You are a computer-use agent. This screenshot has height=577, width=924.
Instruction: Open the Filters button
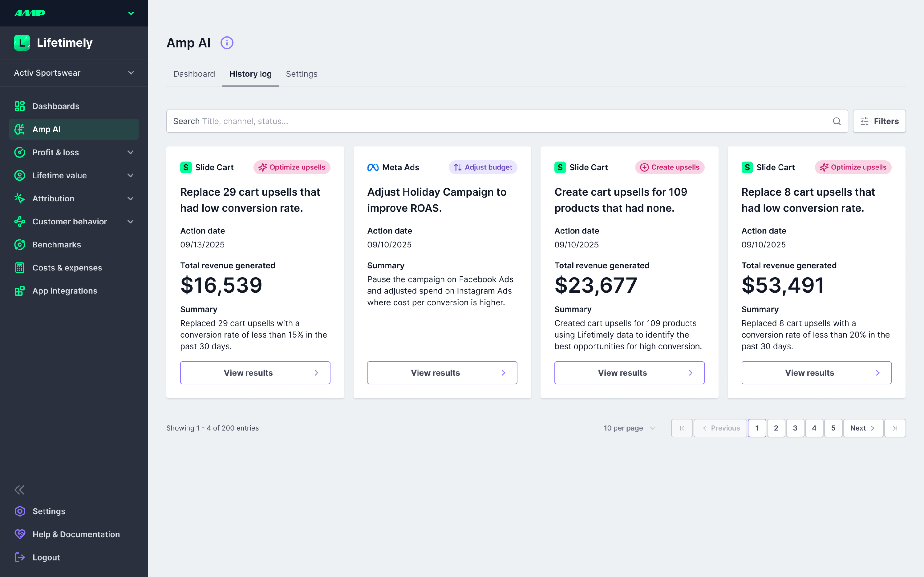click(x=879, y=121)
